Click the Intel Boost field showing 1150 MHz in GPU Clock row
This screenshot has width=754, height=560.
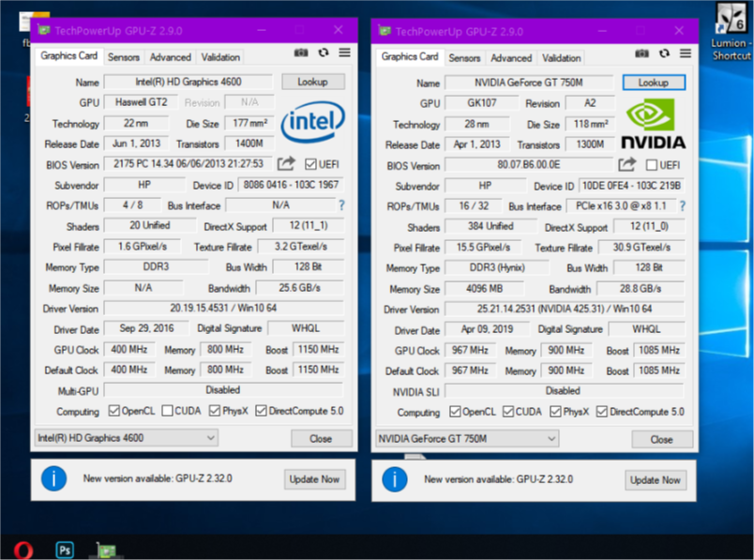tap(318, 349)
